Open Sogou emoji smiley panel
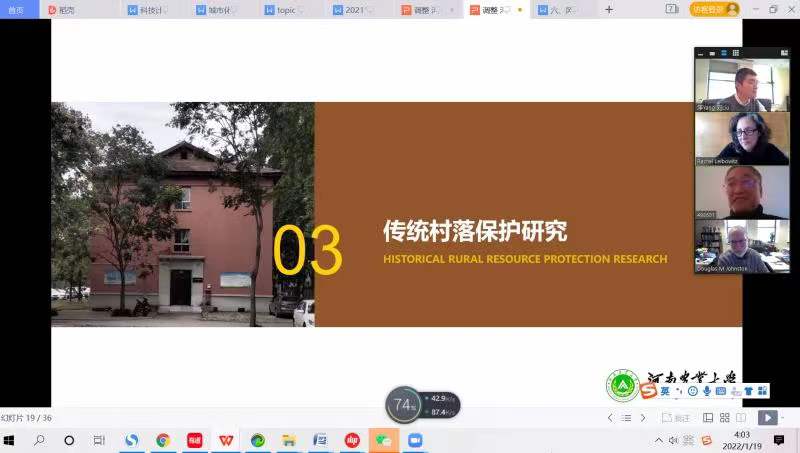Image resolution: width=800 pixels, height=453 pixels. pos(692,391)
